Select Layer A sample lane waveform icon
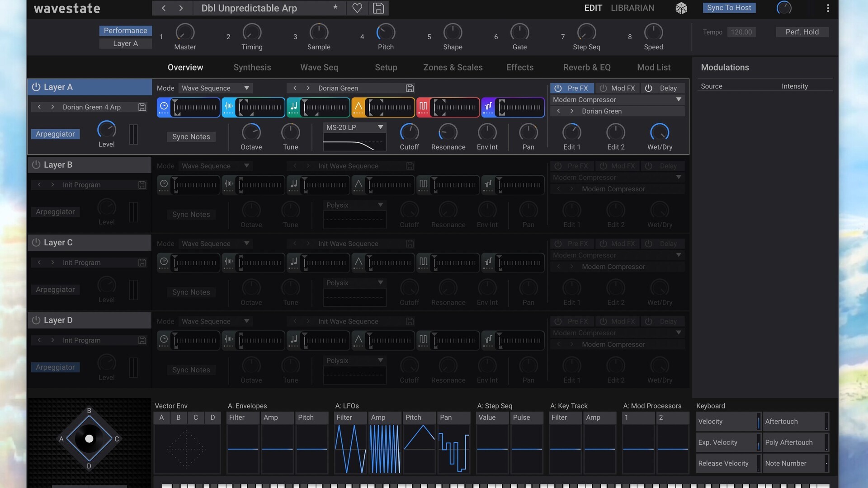Screen dimensions: 868x488 point(229,107)
